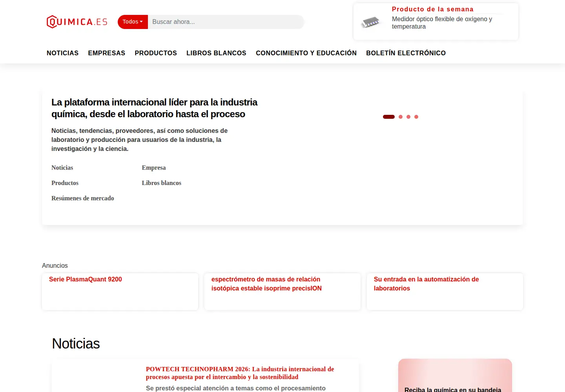Open 'Su entrada en la automatización de laboratorios' ad

coord(426,284)
